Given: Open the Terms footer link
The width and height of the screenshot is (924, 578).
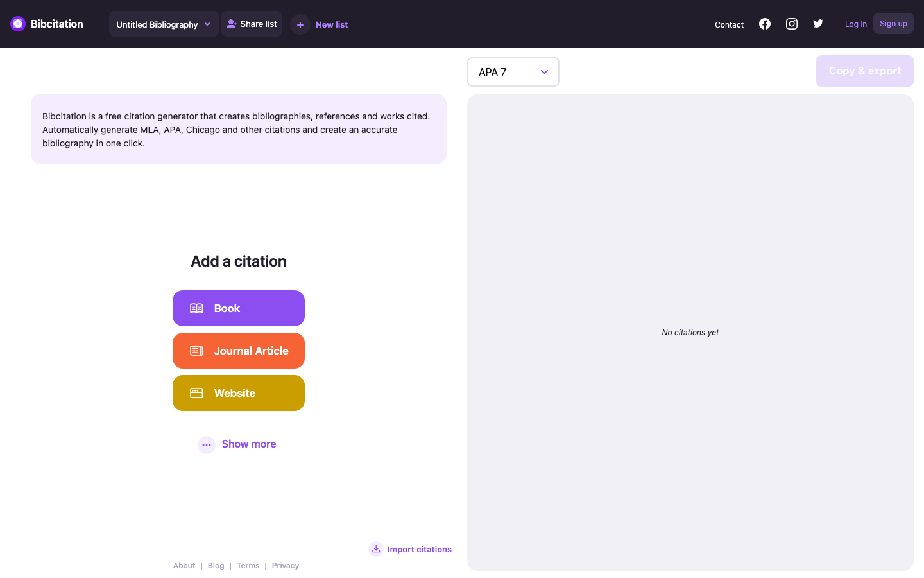Looking at the screenshot, I should coord(248,566).
